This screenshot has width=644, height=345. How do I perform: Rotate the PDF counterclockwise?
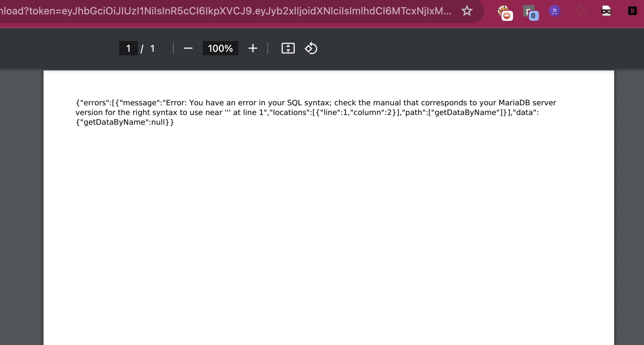click(311, 48)
